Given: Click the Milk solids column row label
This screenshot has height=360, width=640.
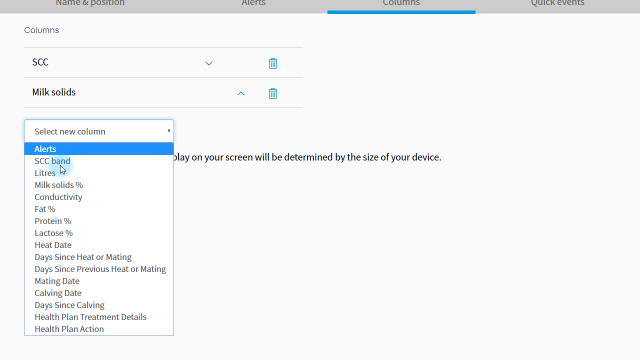Looking at the screenshot, I should point(54,92).
